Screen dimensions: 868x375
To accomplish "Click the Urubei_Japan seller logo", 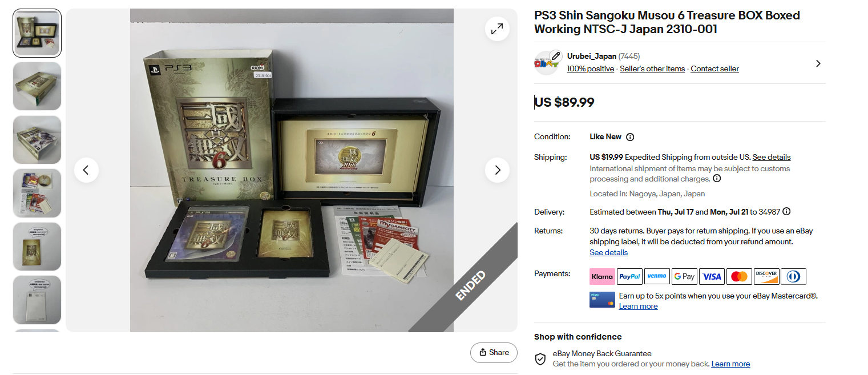I will point(547,63).
